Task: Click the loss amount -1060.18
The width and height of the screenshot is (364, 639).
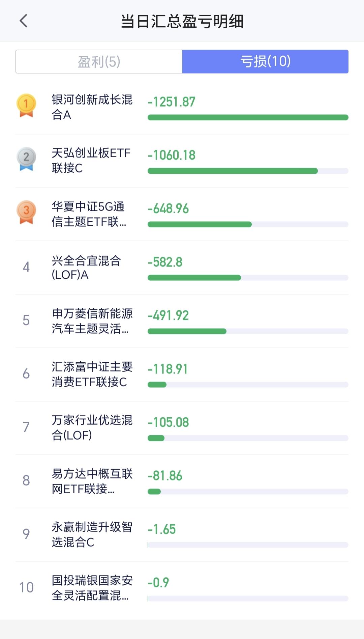Action: point(172,155)
